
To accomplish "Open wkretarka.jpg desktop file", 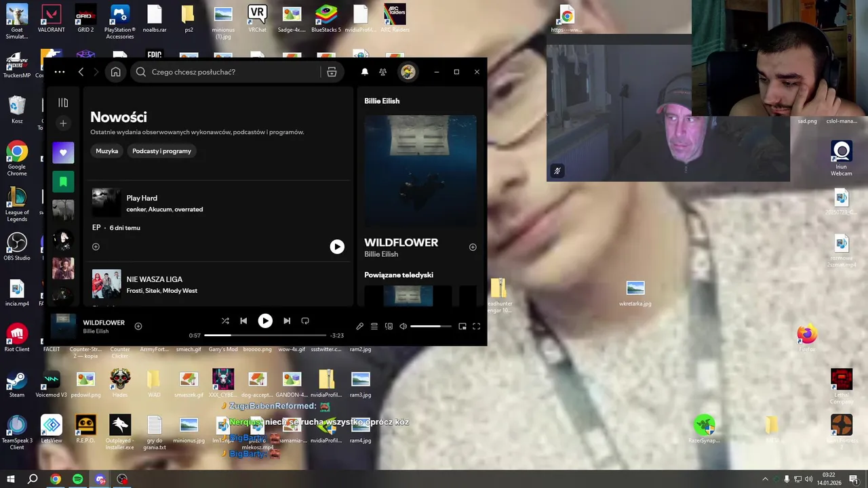I will tap(635, 293).
